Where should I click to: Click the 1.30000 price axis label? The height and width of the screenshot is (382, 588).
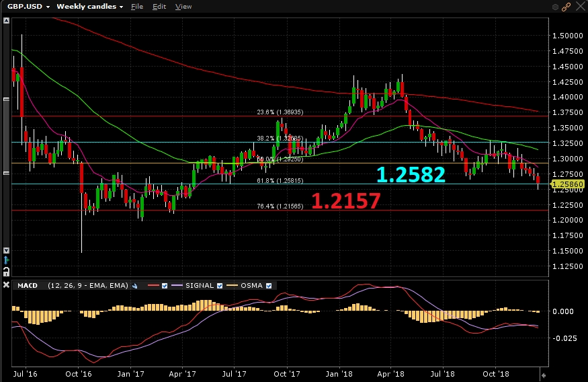tap(568, 158)
